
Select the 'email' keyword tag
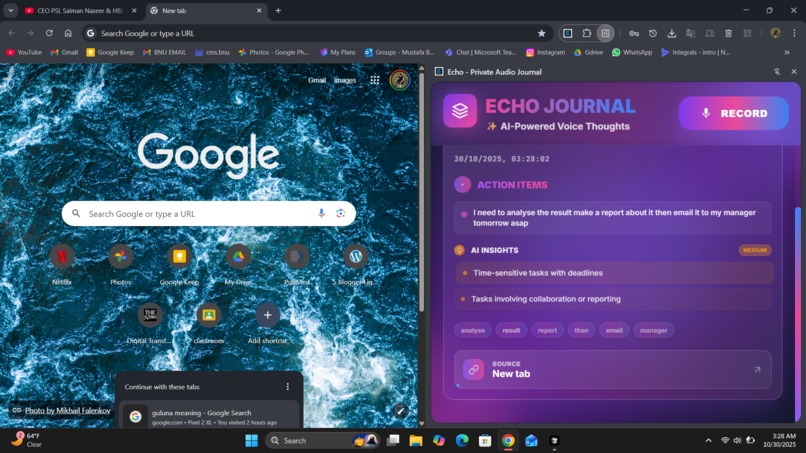(x=614, y=330)
